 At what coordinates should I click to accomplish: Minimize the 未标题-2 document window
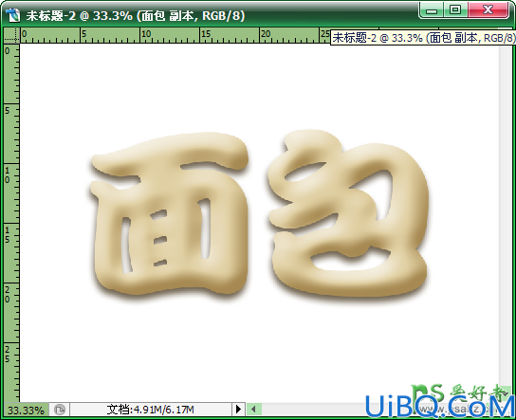[x=432, y=9]
